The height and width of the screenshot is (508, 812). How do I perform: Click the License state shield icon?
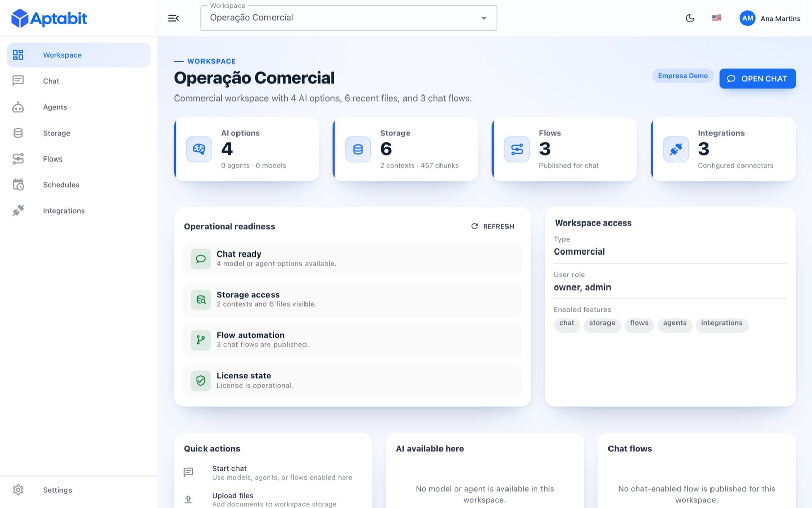pos(200,380)
